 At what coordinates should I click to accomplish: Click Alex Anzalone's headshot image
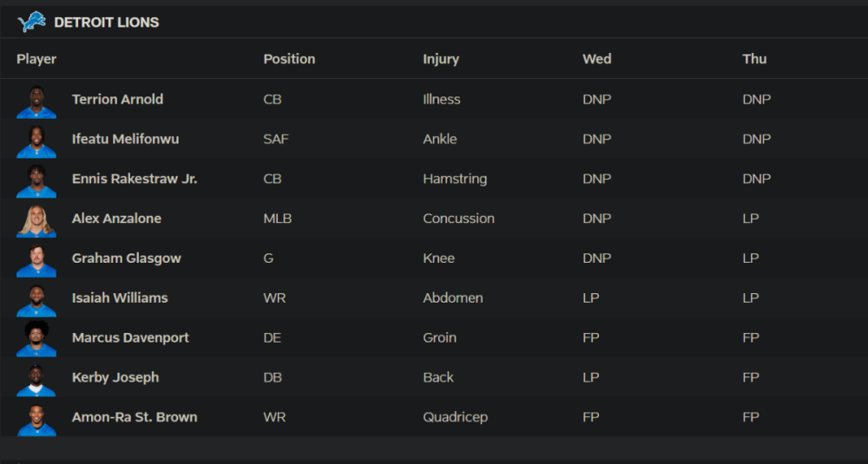coord(36,220)
